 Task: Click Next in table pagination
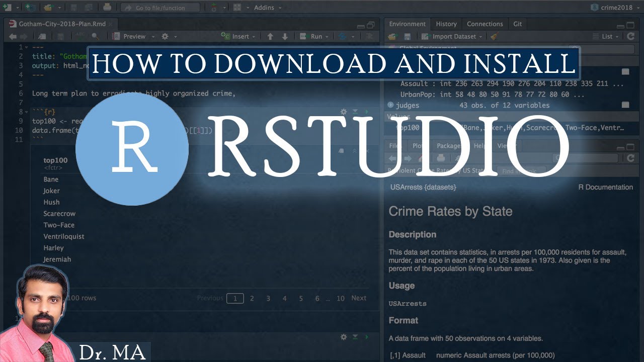[x=359, y=298]
